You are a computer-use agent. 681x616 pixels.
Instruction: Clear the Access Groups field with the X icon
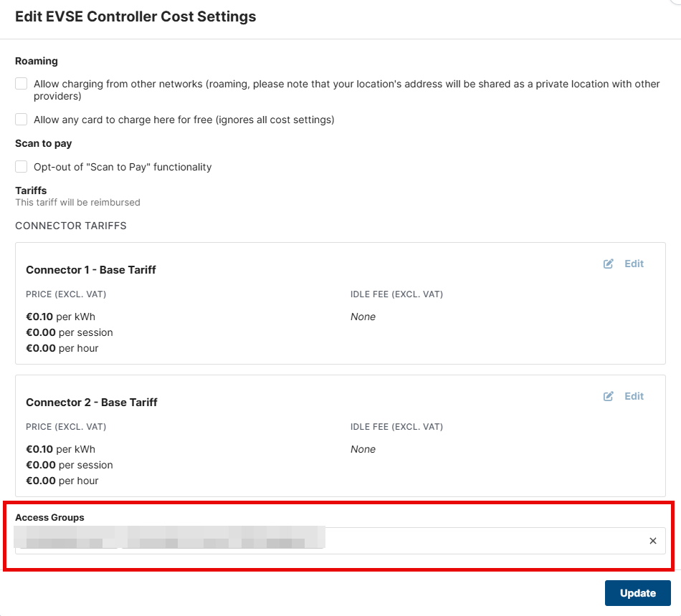[652, 541]
